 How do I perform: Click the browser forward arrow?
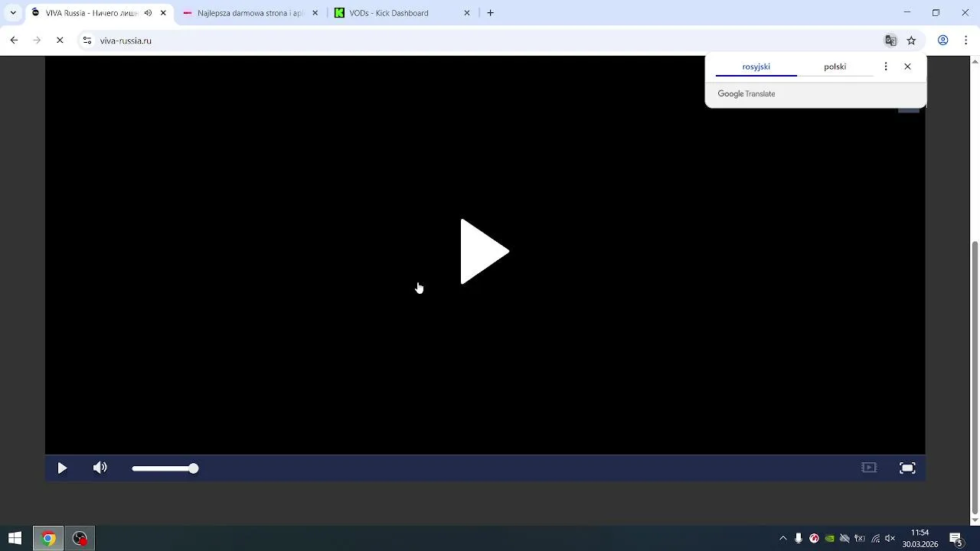(37, 41)
